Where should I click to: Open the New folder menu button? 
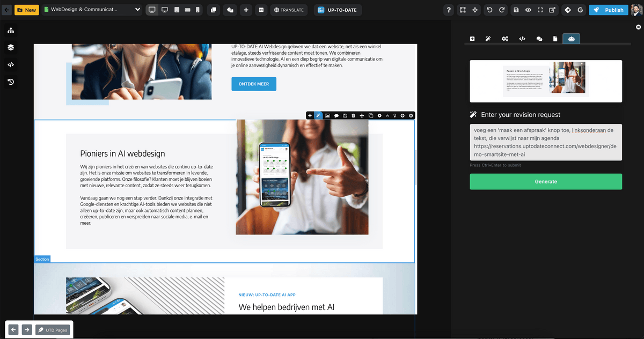click(26, 10)
